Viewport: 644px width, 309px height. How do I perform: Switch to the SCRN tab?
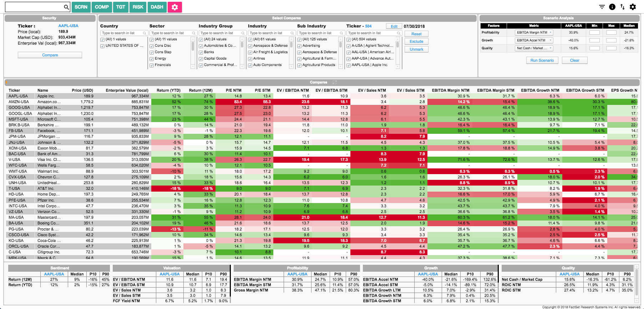81,7
